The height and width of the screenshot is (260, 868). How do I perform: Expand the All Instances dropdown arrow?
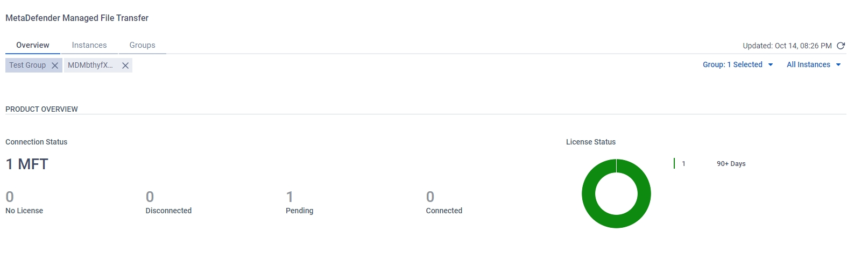[838, 65]
